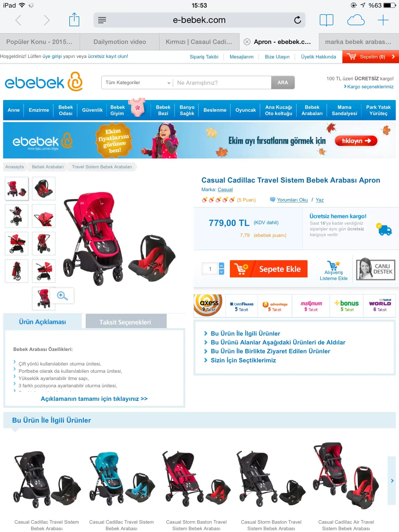Open the Tüm Kategoriler dropdown
This screenshot has height=532, width=399.
click(137, 83)
